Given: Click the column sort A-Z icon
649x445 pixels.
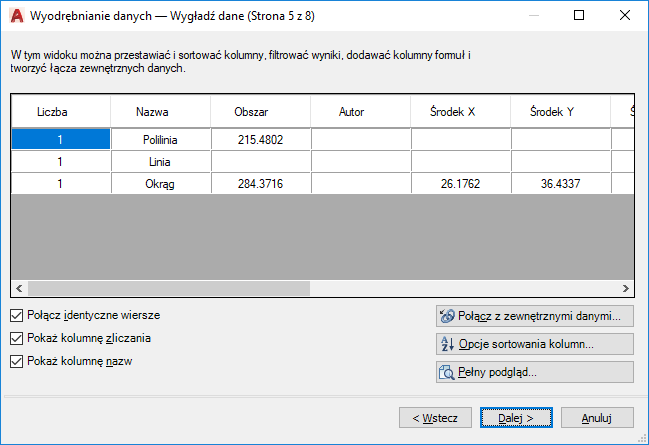Looking at the screenshot, I should click(x=447, y=344).
